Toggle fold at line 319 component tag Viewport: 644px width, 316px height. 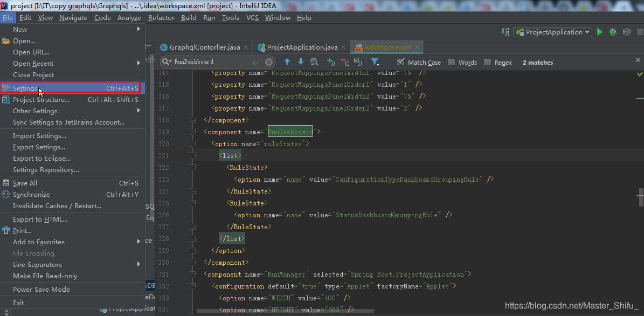pyautogui.click(x=192, y=132)
